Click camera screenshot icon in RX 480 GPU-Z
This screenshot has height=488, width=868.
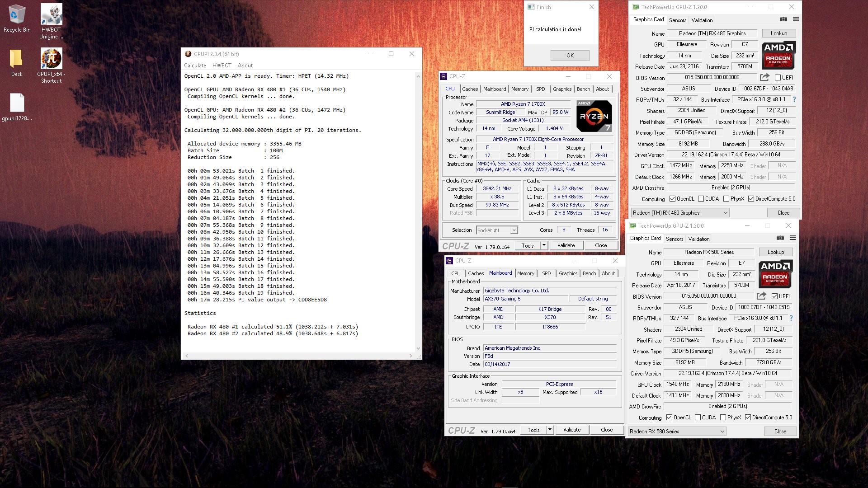pyautogui.click(x=783, y=19)
